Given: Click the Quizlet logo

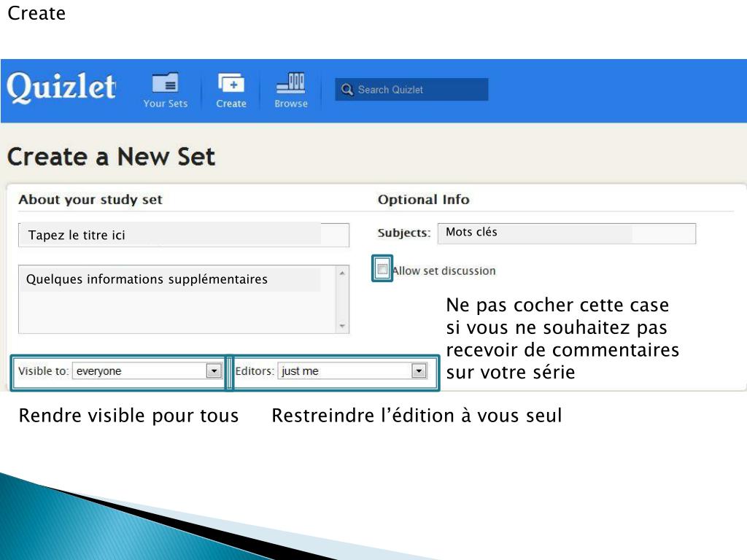Looking at the screenshot, I should tap(61, 87).
